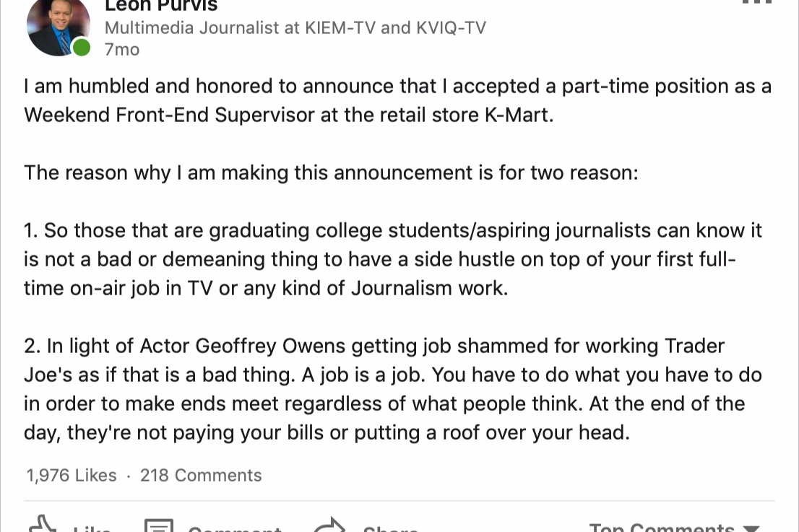
Task: Click the Share button label
Action: click(x=390, y=529)
